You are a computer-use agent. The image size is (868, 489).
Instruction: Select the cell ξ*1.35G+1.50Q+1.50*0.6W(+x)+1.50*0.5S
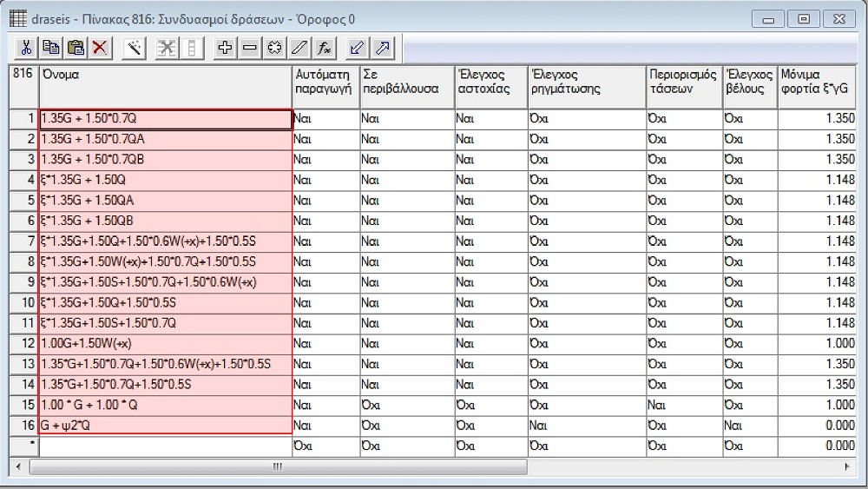click(x=165, y=241)
